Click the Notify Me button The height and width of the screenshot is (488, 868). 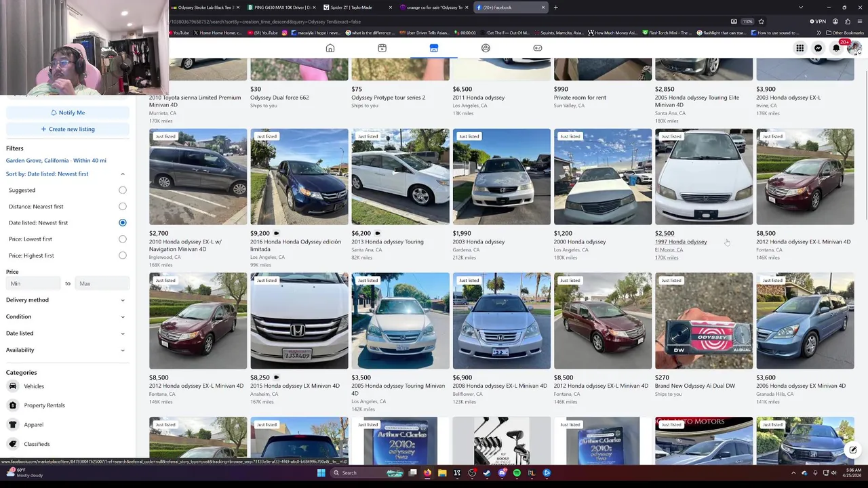point(67,113)
